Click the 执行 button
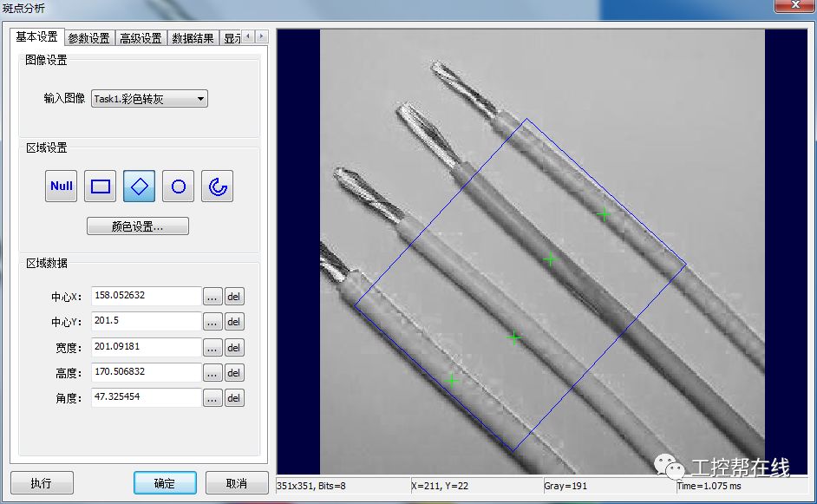This screenshot has width=817, height=504. tap(42, 483)
